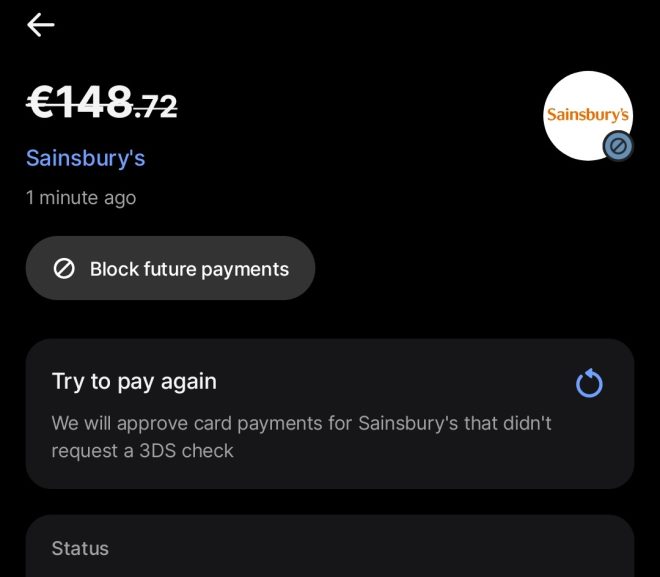Go back using the left arrow

click(x=40, y=26)
